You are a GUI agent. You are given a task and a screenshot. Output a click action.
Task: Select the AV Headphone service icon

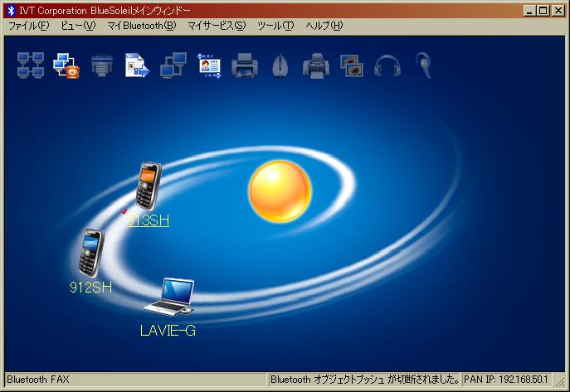pos(387,65)
